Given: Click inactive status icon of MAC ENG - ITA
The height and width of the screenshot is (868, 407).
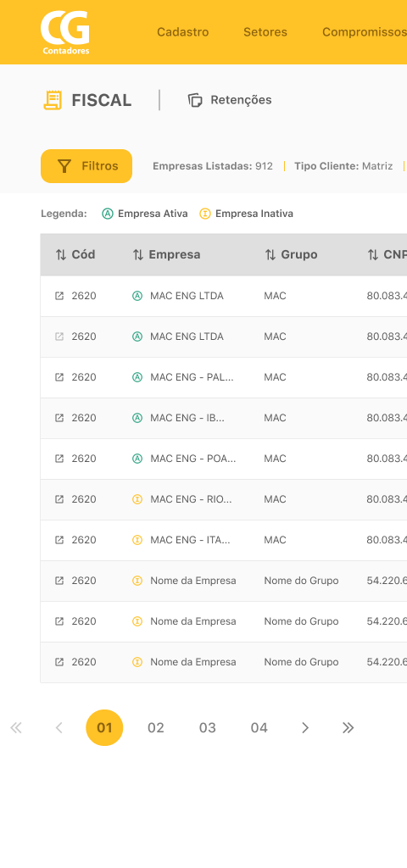Looking at the screenshot, I should coord(137,540).
